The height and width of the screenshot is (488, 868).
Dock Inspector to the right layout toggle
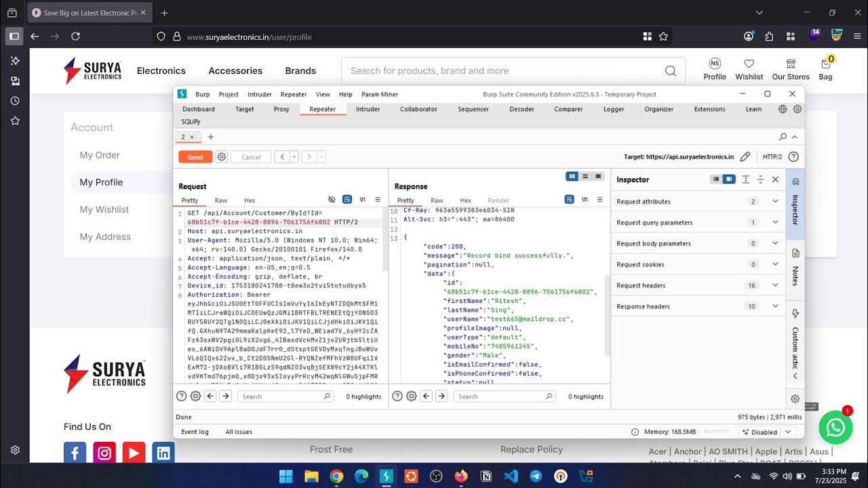coord(729,180)
